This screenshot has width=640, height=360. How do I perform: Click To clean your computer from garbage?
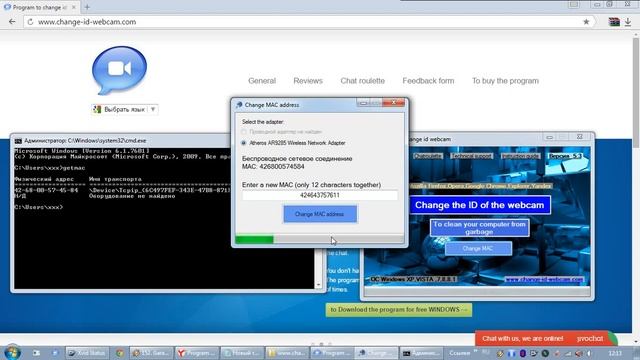point(479,228)
